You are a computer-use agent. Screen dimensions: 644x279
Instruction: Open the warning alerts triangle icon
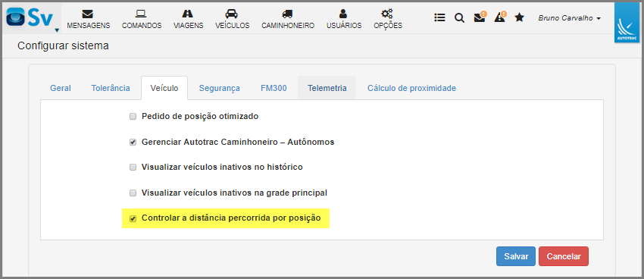[500, 17]
